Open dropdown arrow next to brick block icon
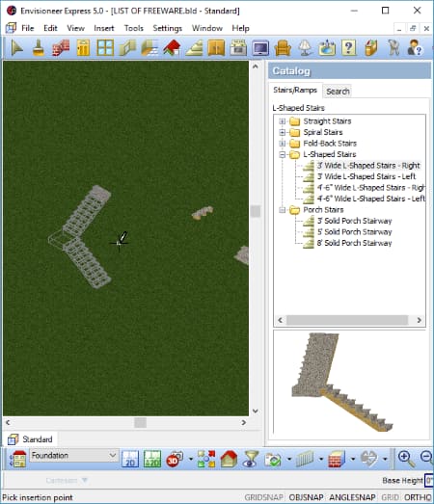 [x=353, y=459]
